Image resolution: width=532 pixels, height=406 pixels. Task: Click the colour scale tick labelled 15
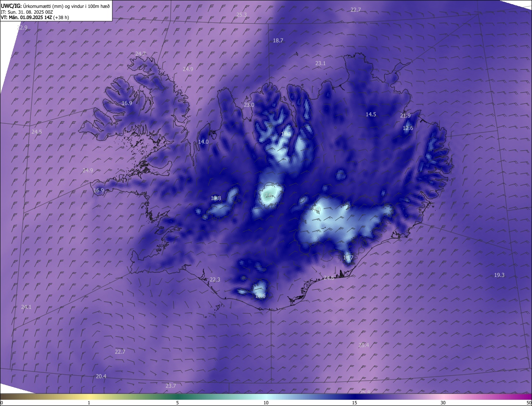point(355,403)
